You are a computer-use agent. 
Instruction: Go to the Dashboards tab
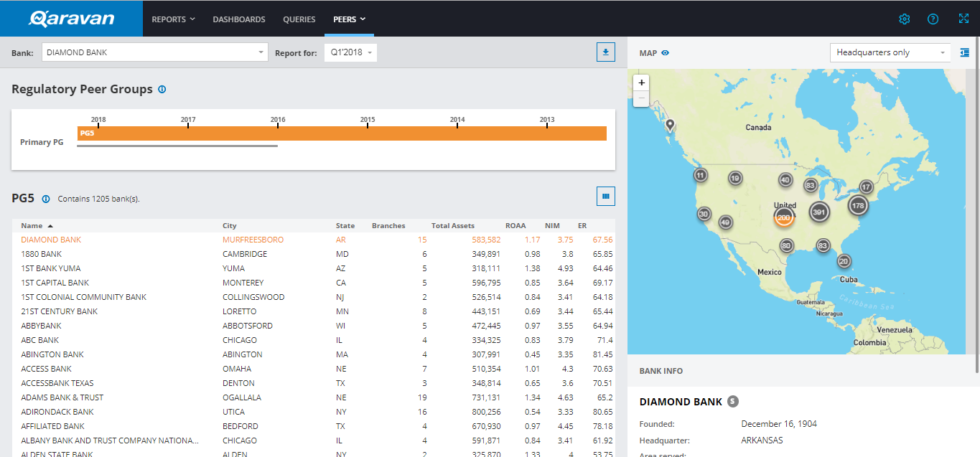click(x=238, y=19)
